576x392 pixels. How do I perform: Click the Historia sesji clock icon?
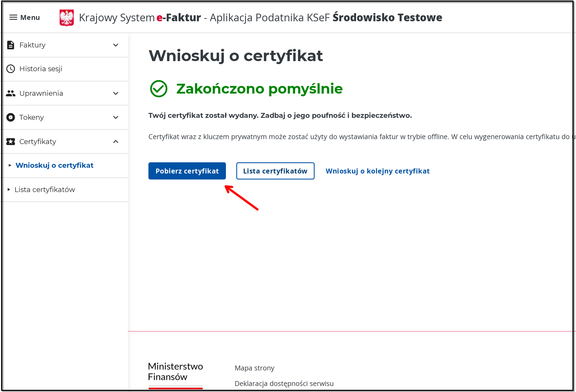pos(11,69)
